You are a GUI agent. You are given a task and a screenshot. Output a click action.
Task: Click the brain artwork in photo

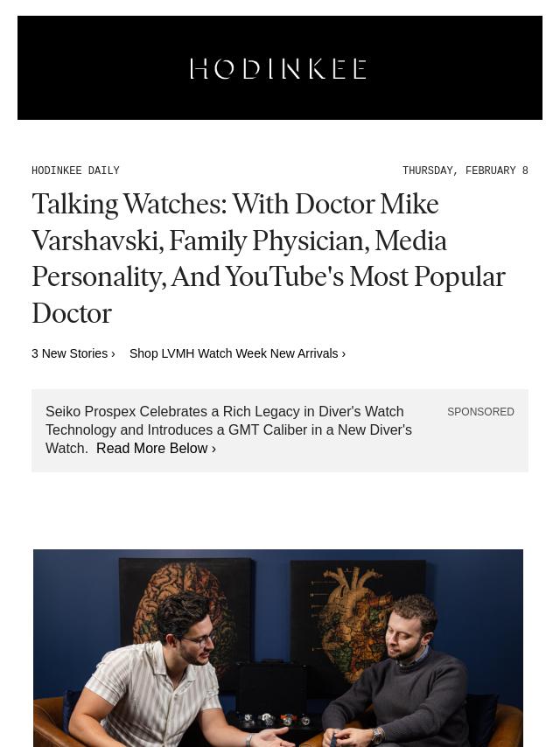point(185,615)
